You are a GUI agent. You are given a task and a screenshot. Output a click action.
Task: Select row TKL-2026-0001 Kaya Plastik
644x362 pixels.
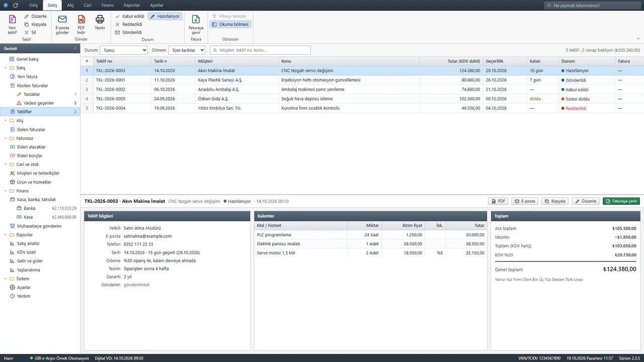362,80
